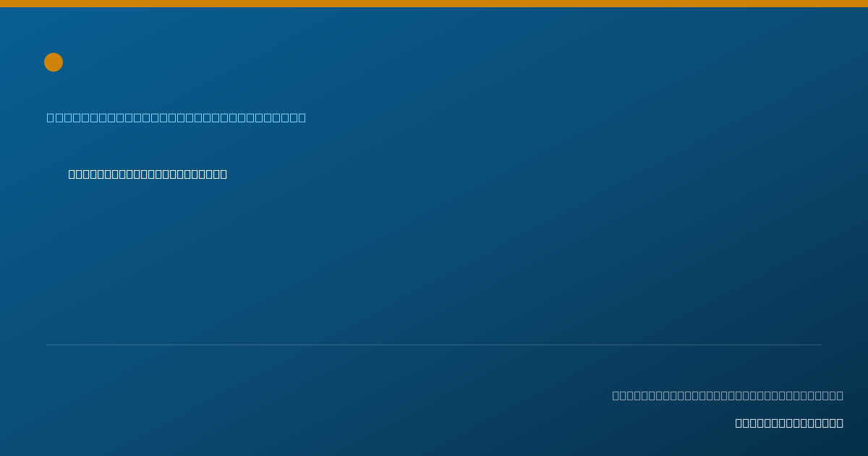Click middle of the light-blue subtitle line
The height and width of the screenshot is (456, 868).
pos(176,117)
